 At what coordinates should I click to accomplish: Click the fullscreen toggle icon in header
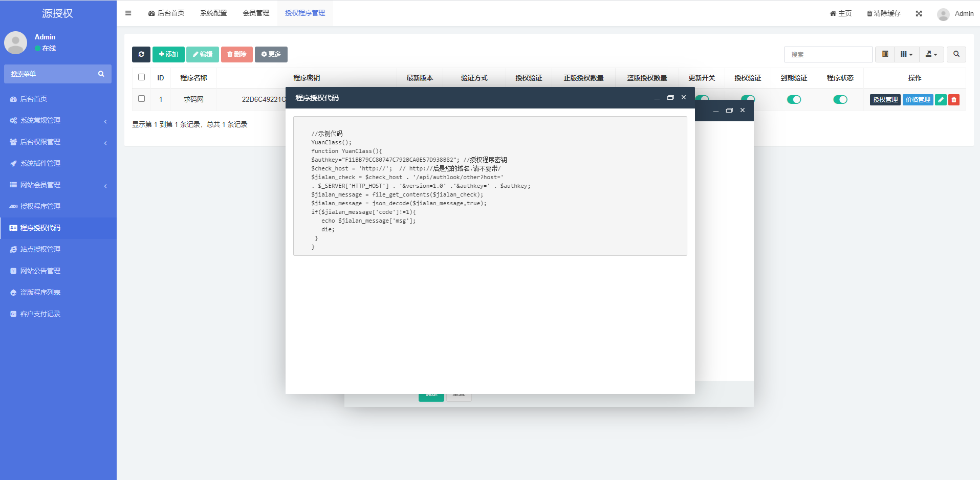[919, 13]
